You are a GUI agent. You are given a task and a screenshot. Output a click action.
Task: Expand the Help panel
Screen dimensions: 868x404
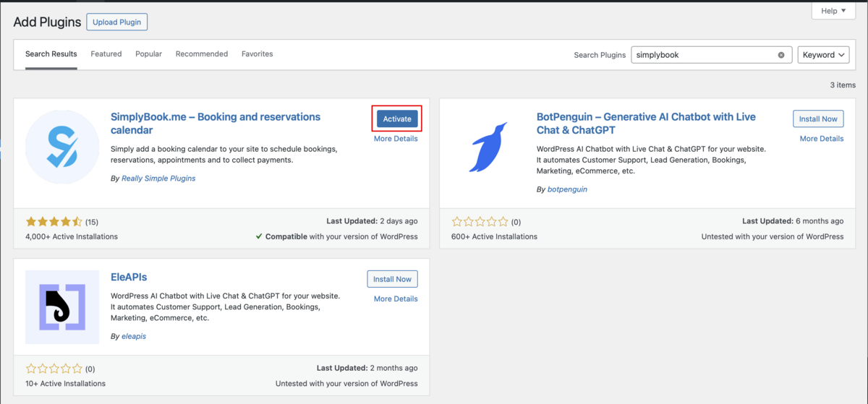pos(833,11)
